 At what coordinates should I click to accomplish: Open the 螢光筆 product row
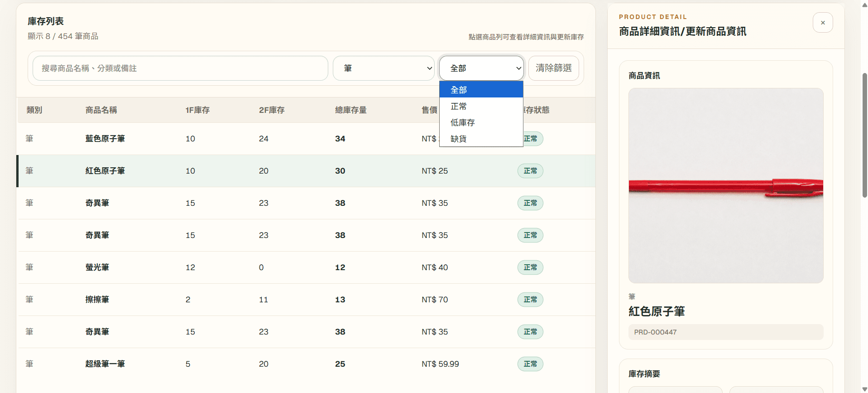pyautogui.click(x=306, y=267)
